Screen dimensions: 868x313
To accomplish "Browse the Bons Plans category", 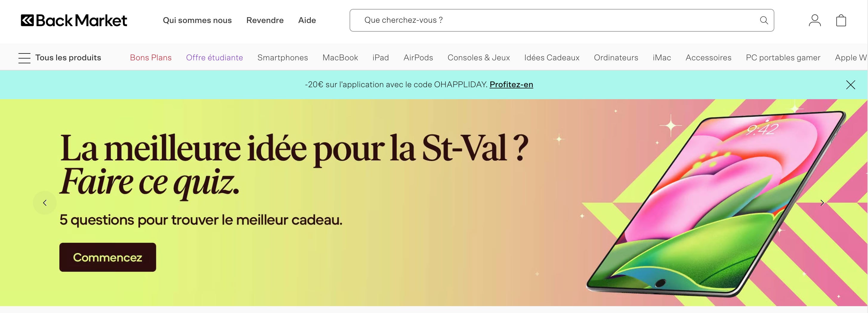I will [151, 58].
